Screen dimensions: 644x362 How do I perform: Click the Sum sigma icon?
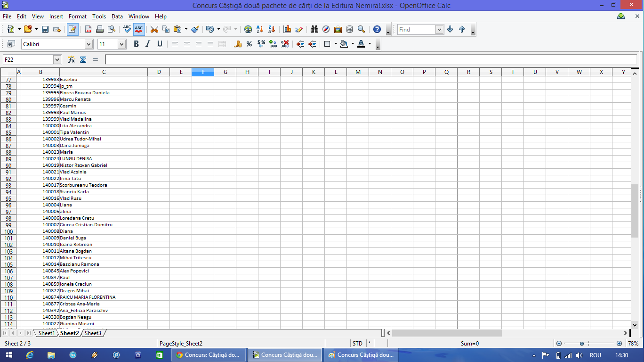[83, 60]
